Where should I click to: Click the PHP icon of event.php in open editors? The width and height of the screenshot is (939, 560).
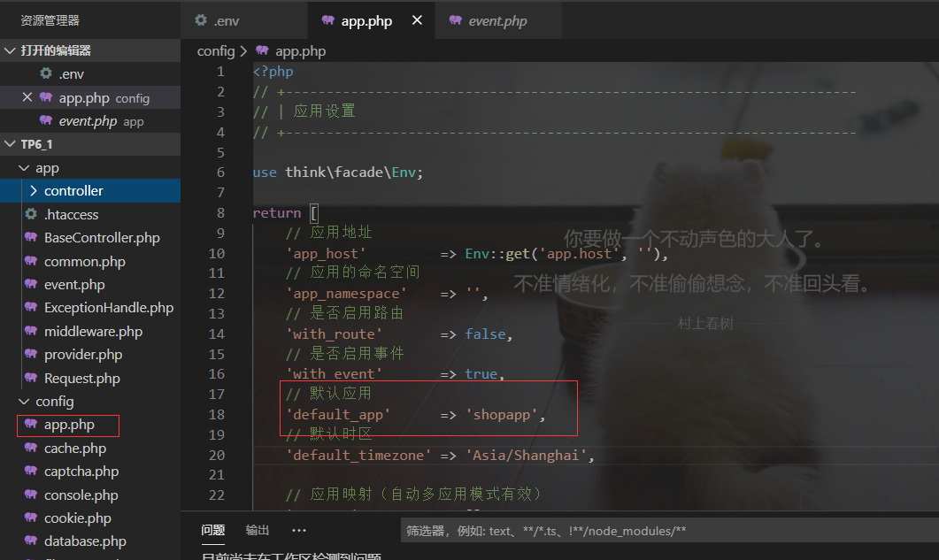click(46, 119)
